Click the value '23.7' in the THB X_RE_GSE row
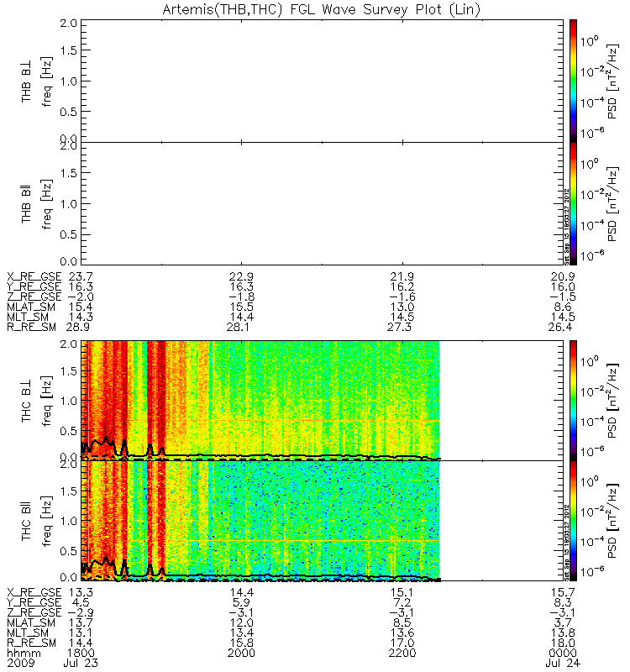The image size is (630, 672). [81, 277]
